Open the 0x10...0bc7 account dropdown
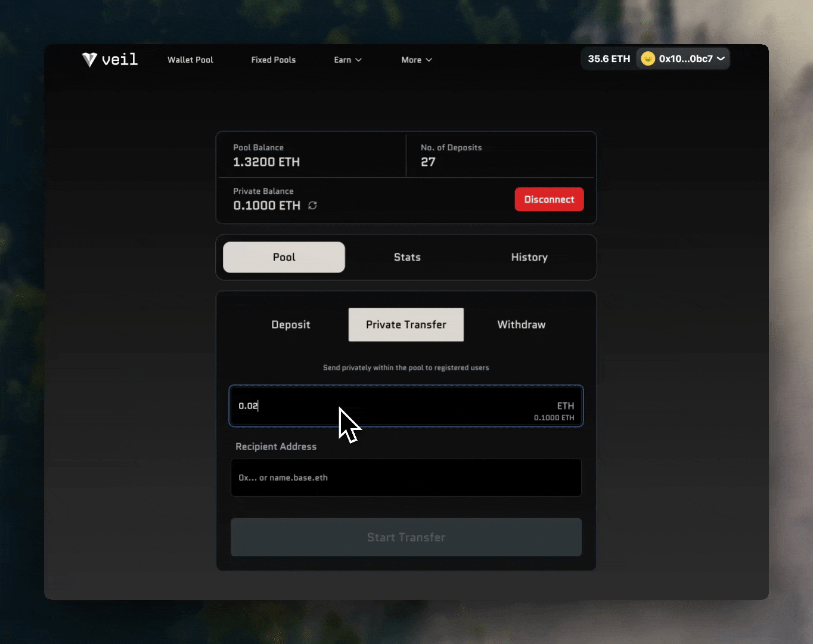The height and width of the screenshot is (644, 813). 683,58
